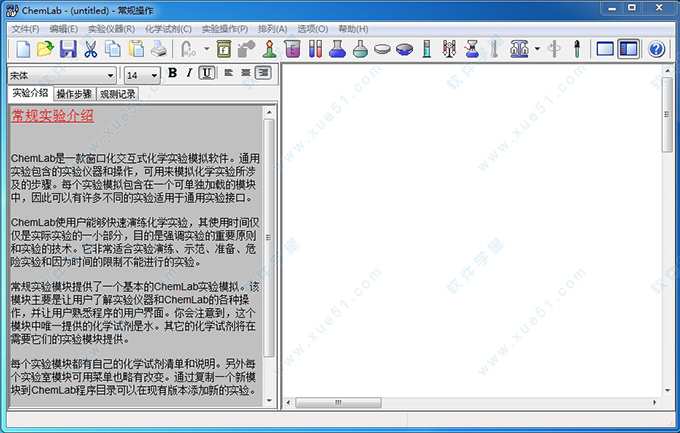Toggle italic formatting
Viewport: 680px width, 433px height.
189,73
